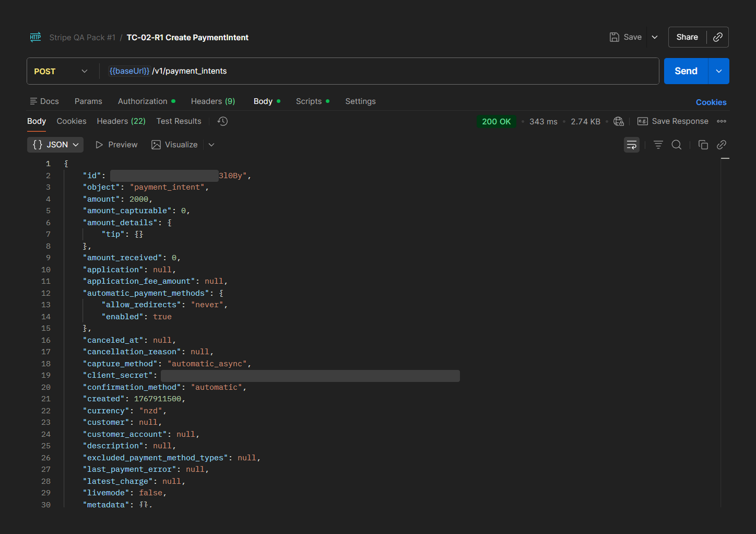Click the 2.74 KB response size

[x=585, y=122]
